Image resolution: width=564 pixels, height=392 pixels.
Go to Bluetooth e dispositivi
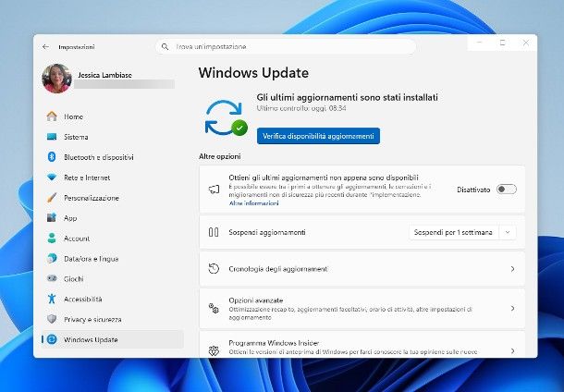[x=112, y=157]
